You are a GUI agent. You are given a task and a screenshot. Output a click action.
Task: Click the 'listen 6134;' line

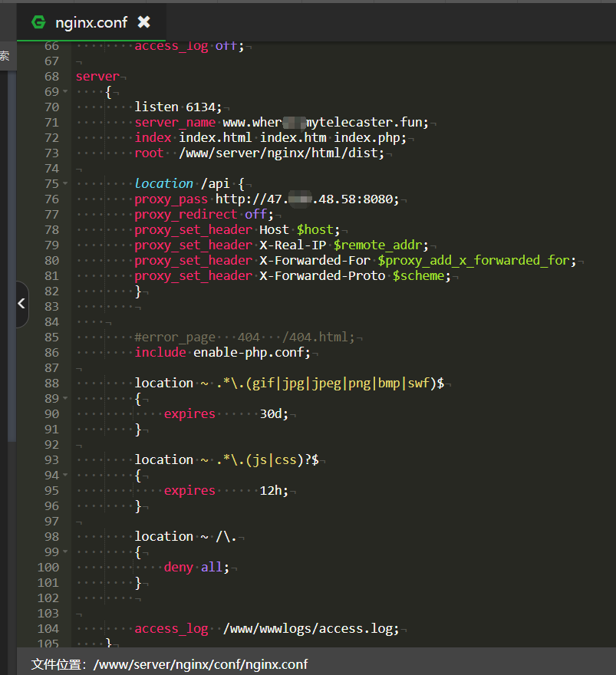click(x=178, y=107)
